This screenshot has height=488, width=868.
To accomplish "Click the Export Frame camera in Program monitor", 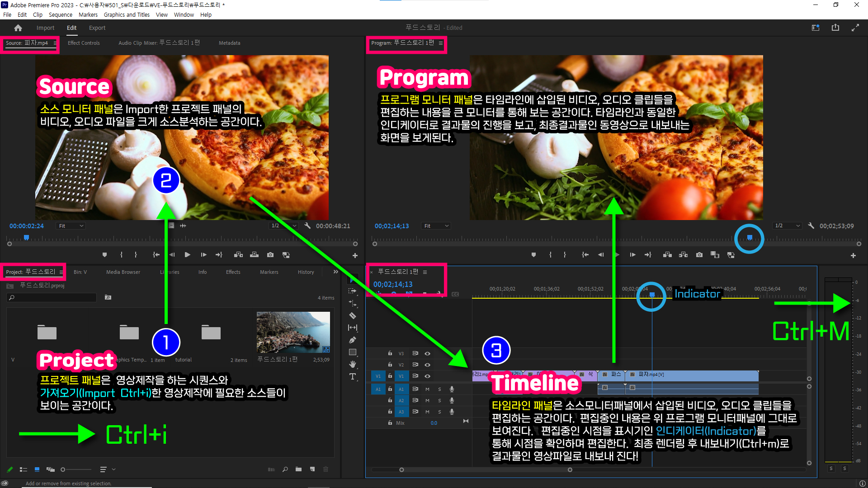I will point(699,255).
